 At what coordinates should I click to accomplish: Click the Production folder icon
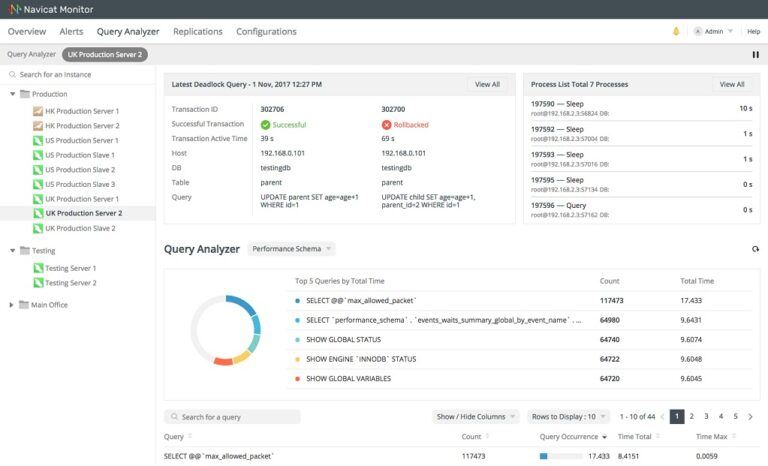(24, 94)
